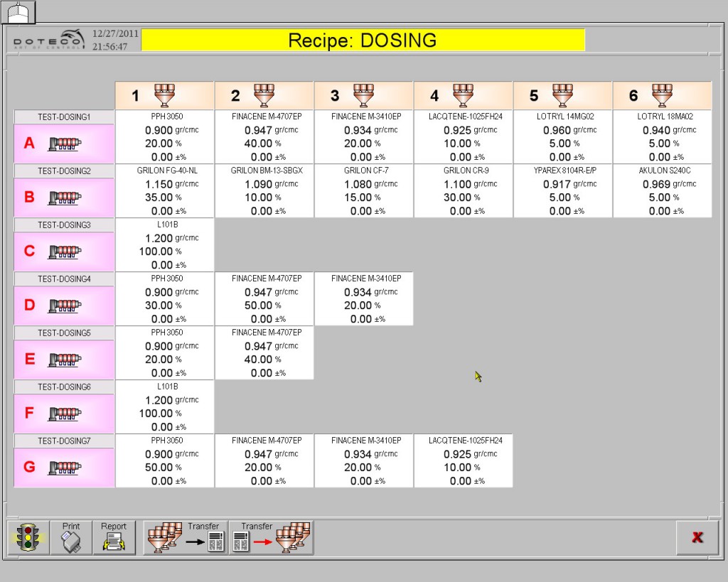The width and height of the screenshot is (728, 582).
Task: Click the yellow Recipe: DOSING title bar
Action: coord(363,41)
